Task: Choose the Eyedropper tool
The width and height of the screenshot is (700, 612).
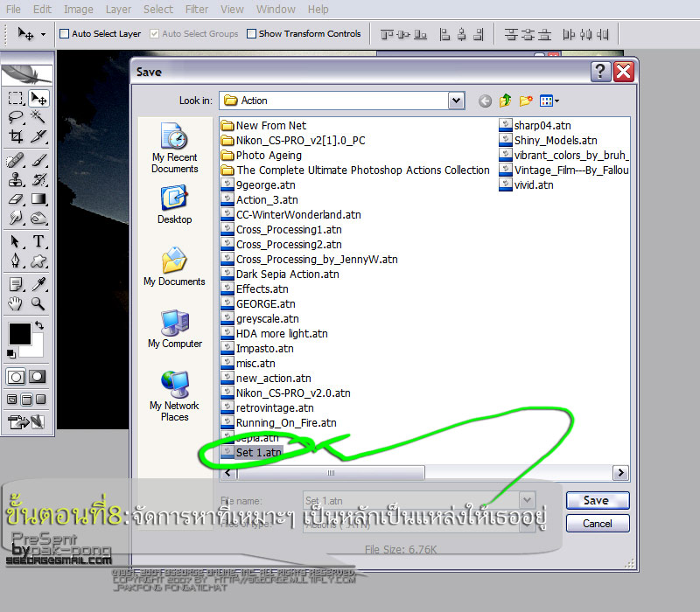Action: [x=38, y=283]
